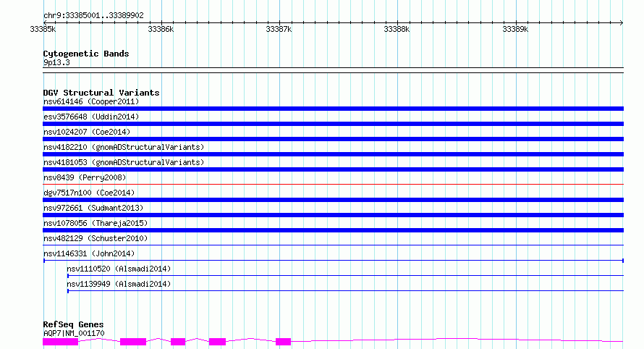Select the RefSeq Genes track title
This screenshot has height=349, width=644.
(73, 324)
